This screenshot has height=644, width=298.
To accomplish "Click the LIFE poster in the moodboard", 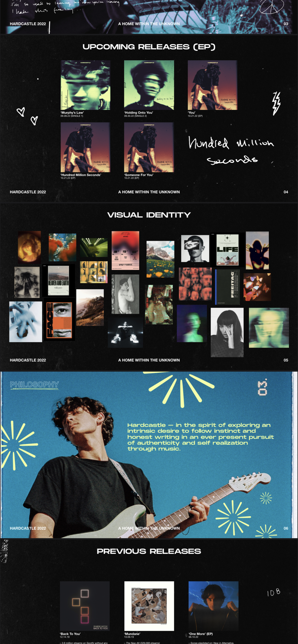I will pos(227,250).
